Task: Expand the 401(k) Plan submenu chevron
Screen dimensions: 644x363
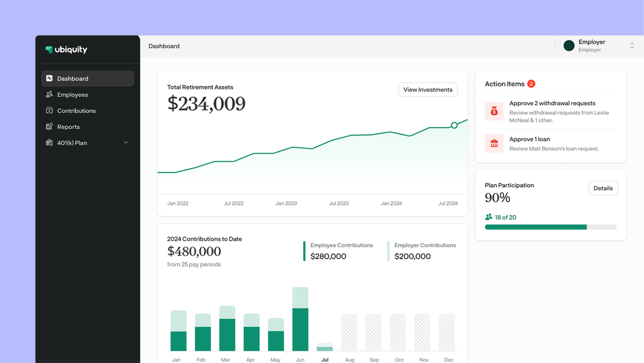Action: 125,142
